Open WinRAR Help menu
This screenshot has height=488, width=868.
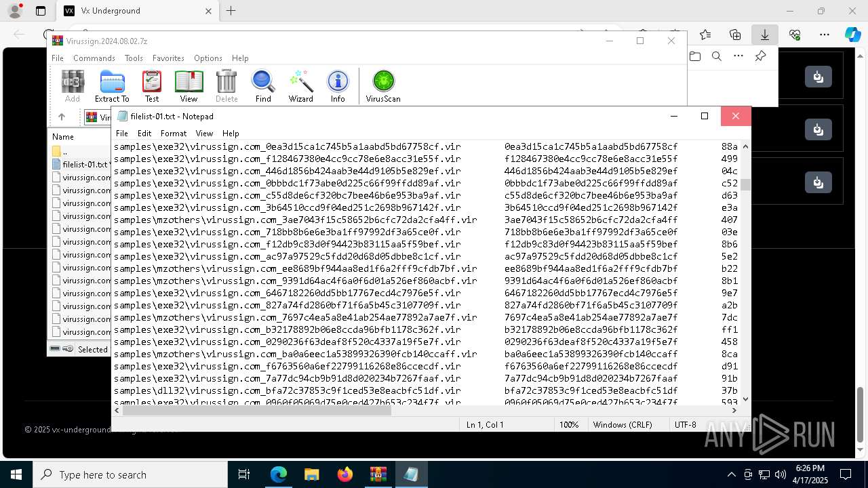pyautogui.click(x=240, y=58)
